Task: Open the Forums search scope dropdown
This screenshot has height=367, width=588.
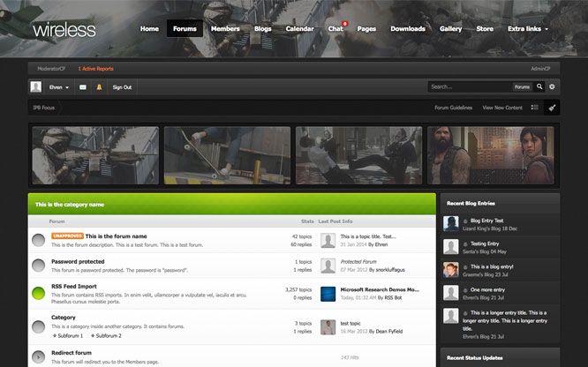Action: (x=522, y=87)
